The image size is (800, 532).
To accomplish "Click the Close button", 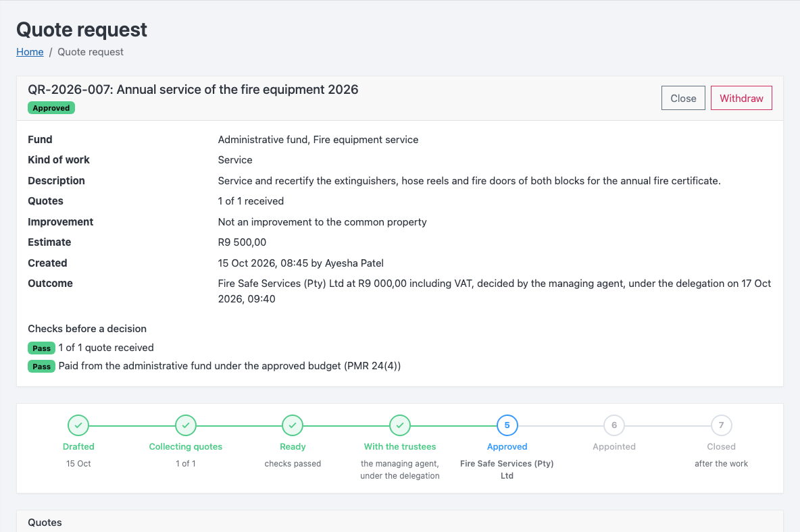I will 683,98.
